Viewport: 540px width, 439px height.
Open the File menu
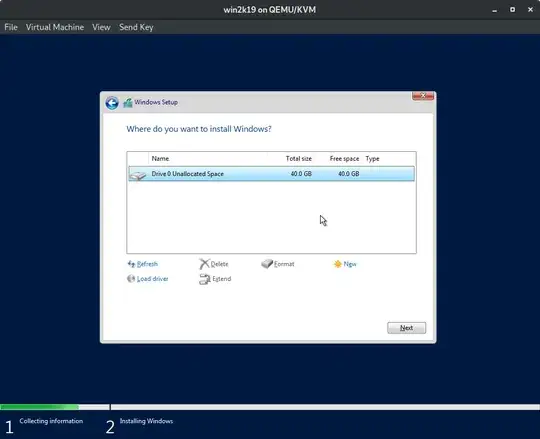coord(11,27)
